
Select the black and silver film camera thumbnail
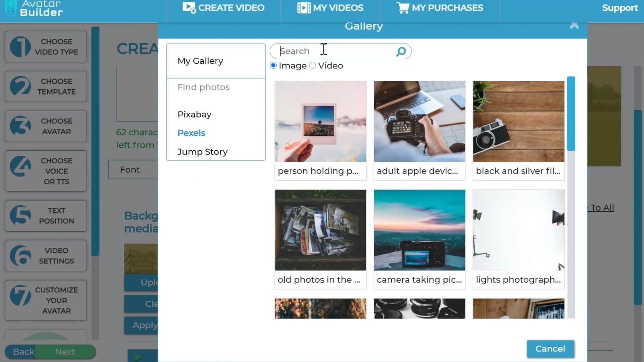pos(519,121)
